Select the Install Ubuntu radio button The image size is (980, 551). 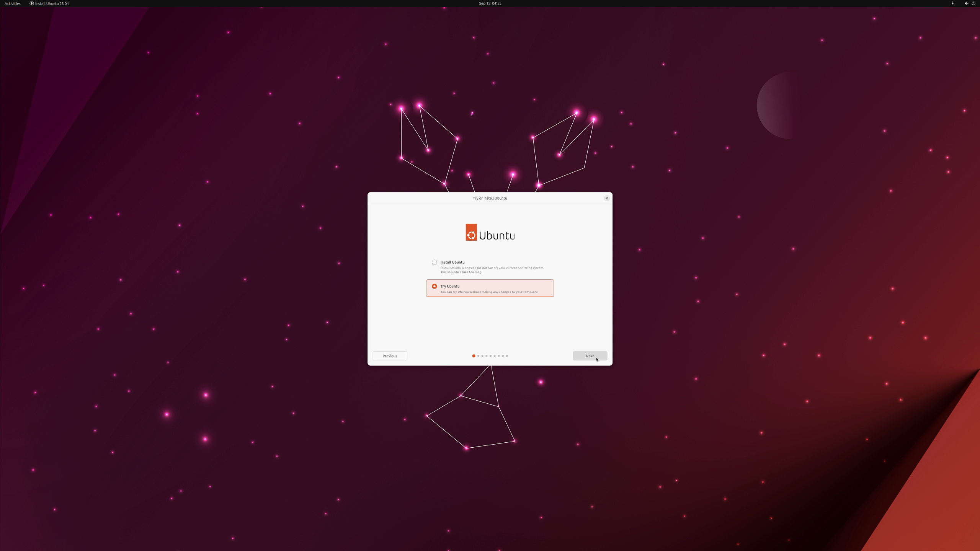[x=434, y=262]
